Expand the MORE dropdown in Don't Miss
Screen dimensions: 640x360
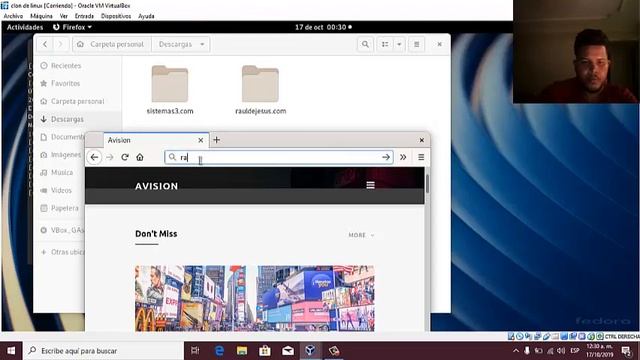(361, 235)
